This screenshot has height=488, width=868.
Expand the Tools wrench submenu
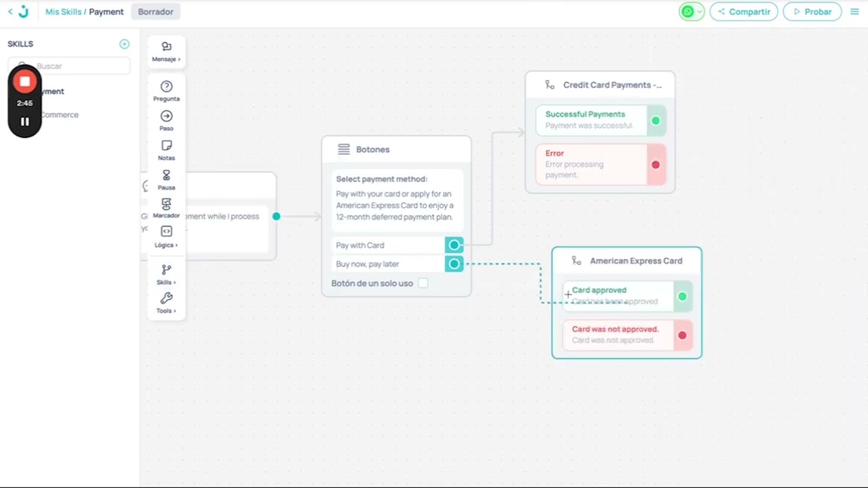pyautogui.click(x=166, y=303)
